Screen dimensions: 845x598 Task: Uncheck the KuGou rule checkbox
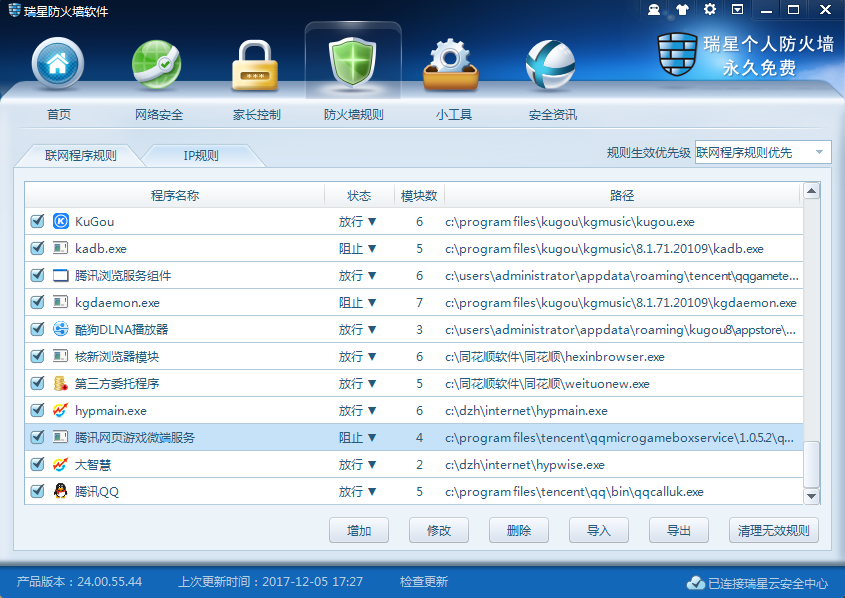(x=37, y=221)
